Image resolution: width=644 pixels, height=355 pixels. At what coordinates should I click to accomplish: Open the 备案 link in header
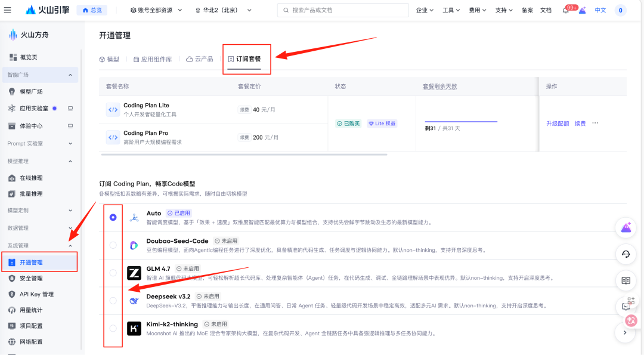(x=527, y=10)
